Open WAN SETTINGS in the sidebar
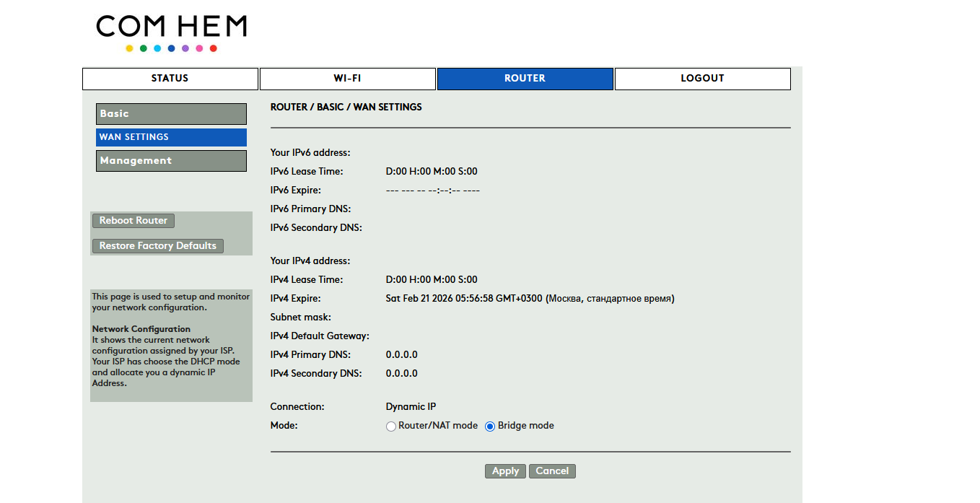Image resolution: width=980 pixels, height=503 pixels. (x=171, y=137)
